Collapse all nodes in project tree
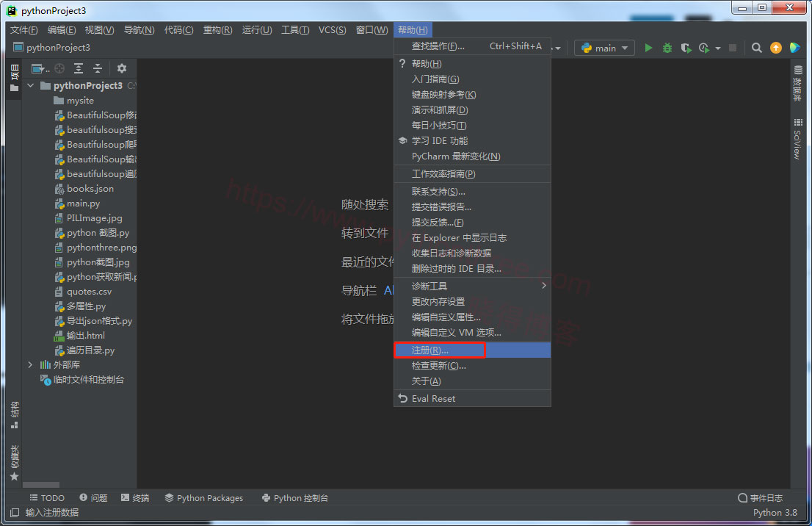812x526 pixels. (98, 68)
